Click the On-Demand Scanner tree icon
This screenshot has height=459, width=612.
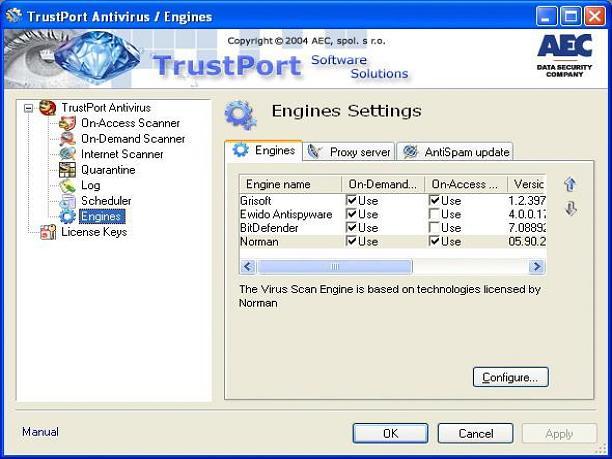[x=67, y=139]
